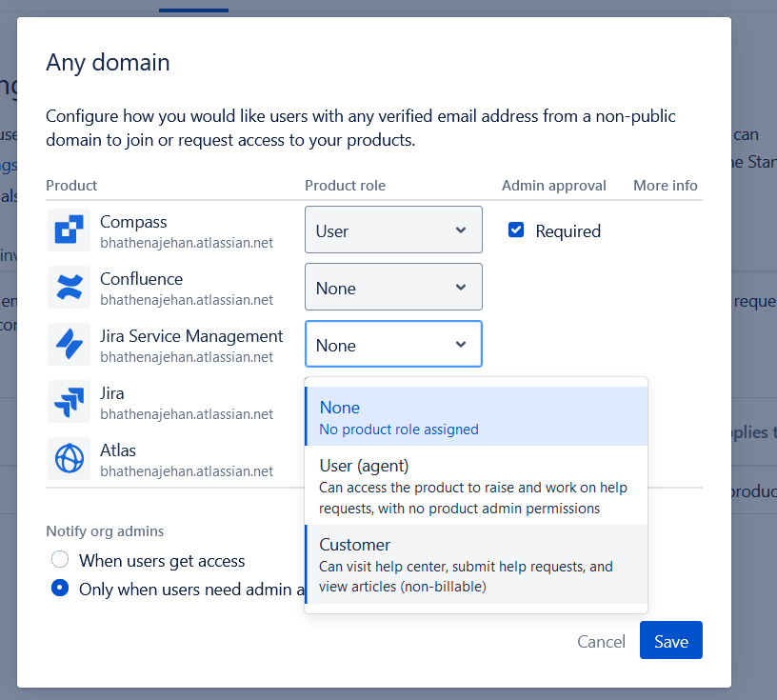Click the Compass product icon

pyautogui.click(x=69, y=230)
